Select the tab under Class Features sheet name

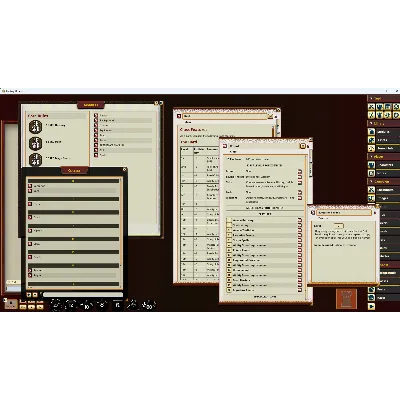tap(188, 122)
